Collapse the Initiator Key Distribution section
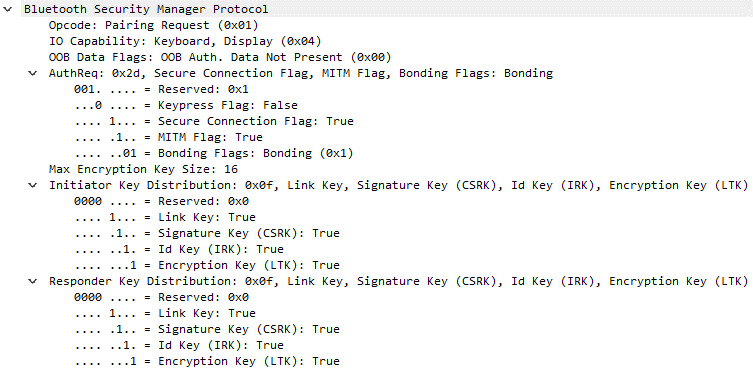Viewport: 753px width, 371px height. click(32, 185)
